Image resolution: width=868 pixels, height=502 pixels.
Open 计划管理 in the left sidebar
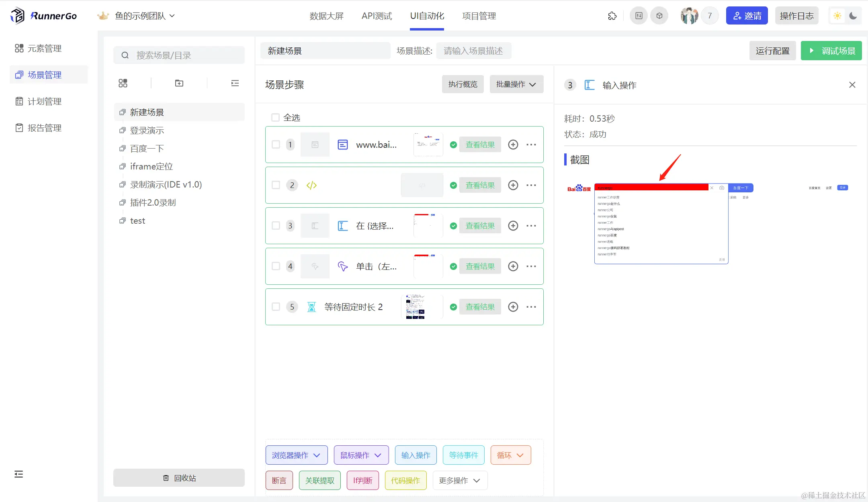tap(44, 102)
